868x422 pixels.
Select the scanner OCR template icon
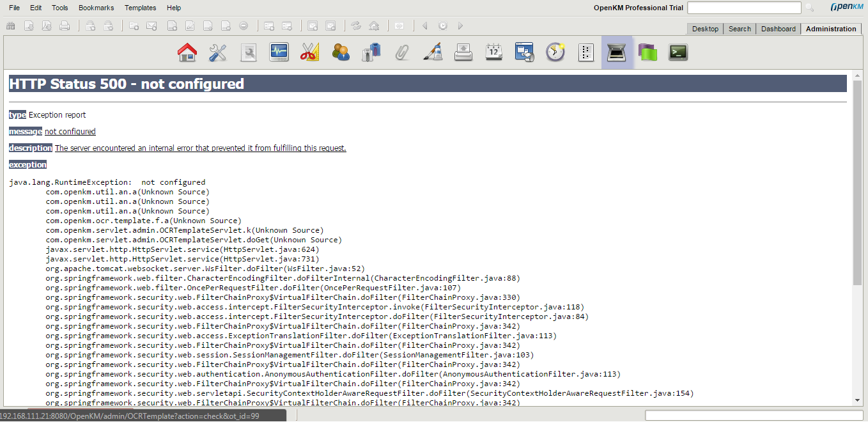point(616,52)
